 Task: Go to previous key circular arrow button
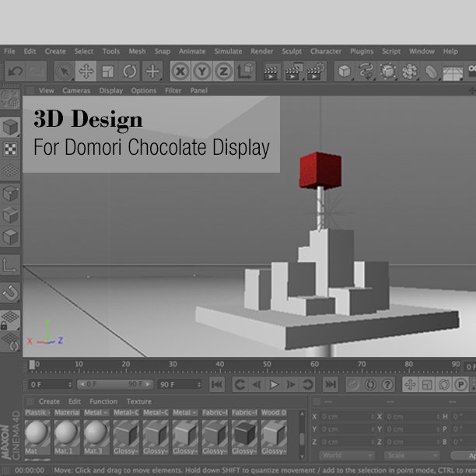240,385
